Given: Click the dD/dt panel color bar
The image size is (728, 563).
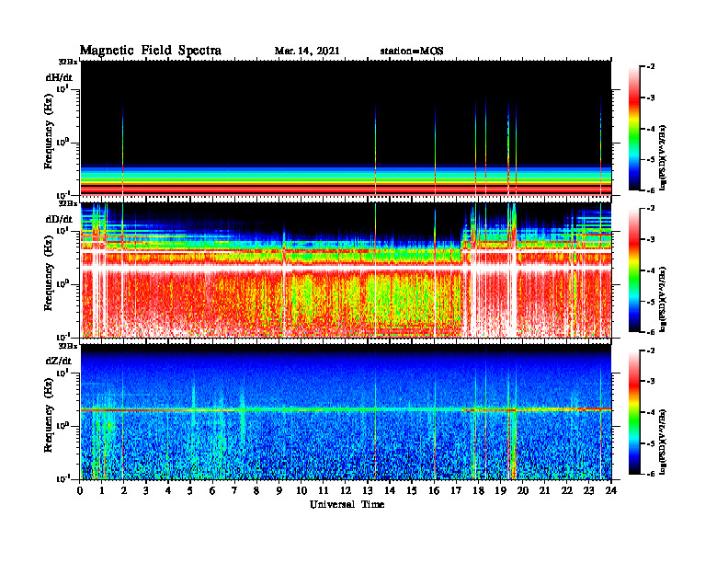Looking at the screenshot, I should [x=634, y=270].
